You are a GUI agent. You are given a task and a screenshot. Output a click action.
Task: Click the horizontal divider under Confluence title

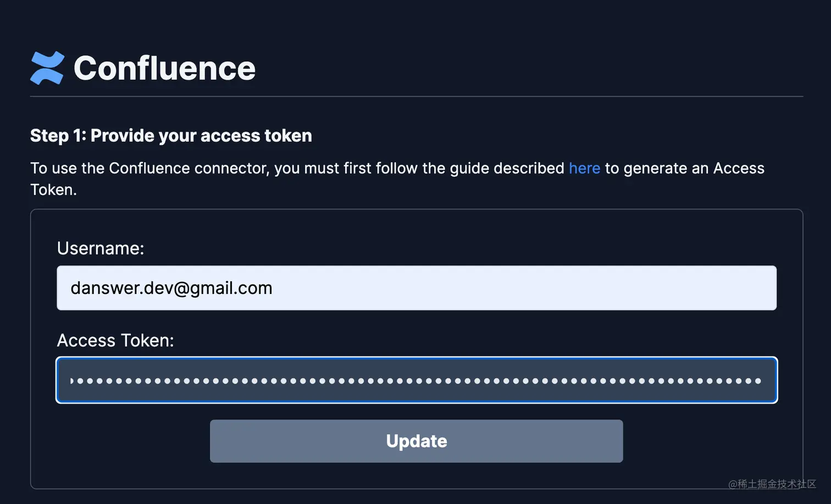417,97
